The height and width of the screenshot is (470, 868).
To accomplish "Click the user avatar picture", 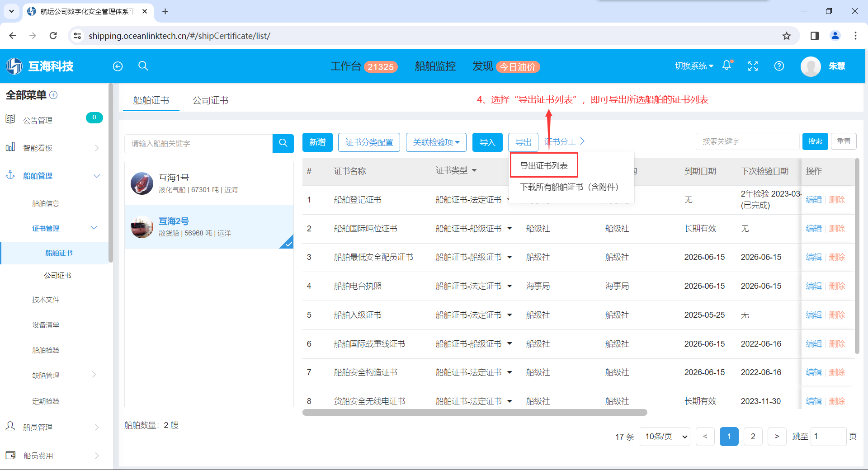I will (x=811, y=66).
